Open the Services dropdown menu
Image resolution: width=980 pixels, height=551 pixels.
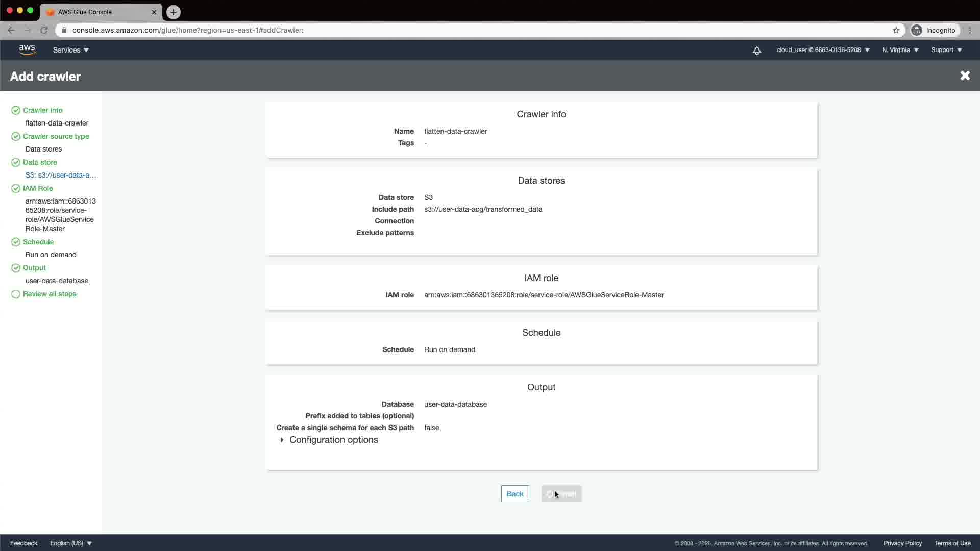(x=71, y=50)
